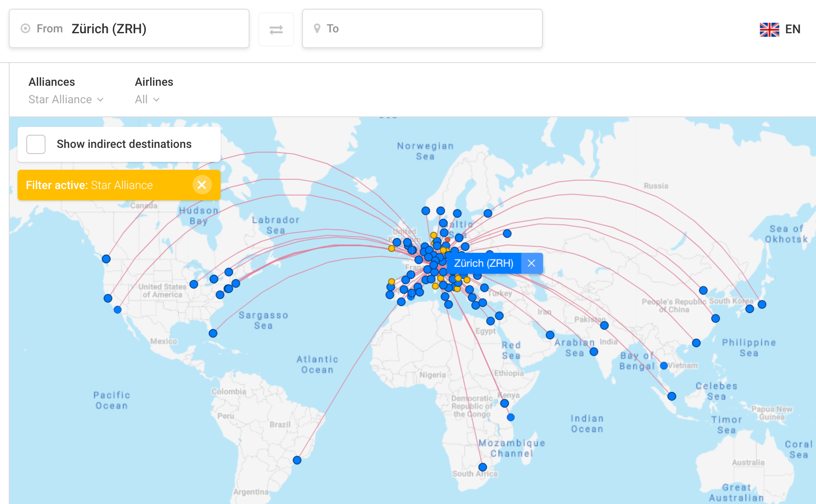Select the destination dot in southern Brazil
816x504 pixels.
[x=297, y=460]
